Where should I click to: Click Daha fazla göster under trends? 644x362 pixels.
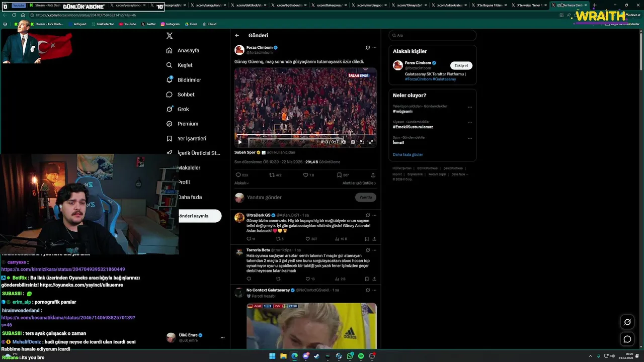click(x=408, y=154)
